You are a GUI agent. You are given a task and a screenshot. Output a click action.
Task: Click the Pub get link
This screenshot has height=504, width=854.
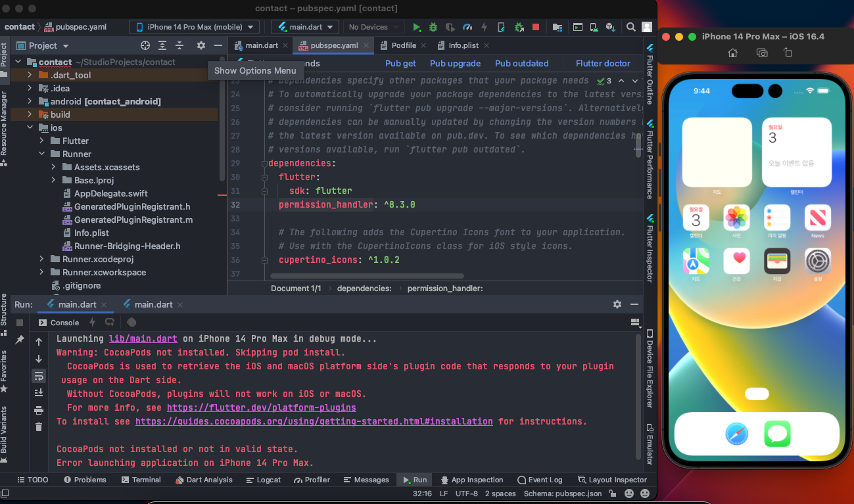pos(400,64)
